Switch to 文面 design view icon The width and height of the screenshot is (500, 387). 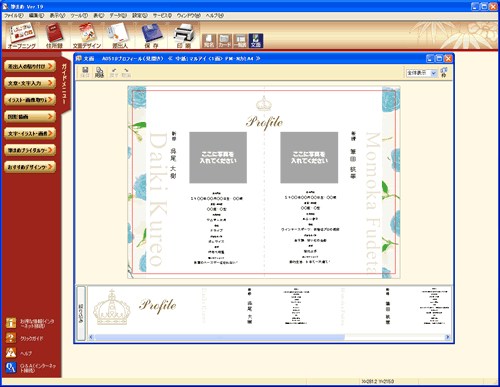[x=256, y=41]
